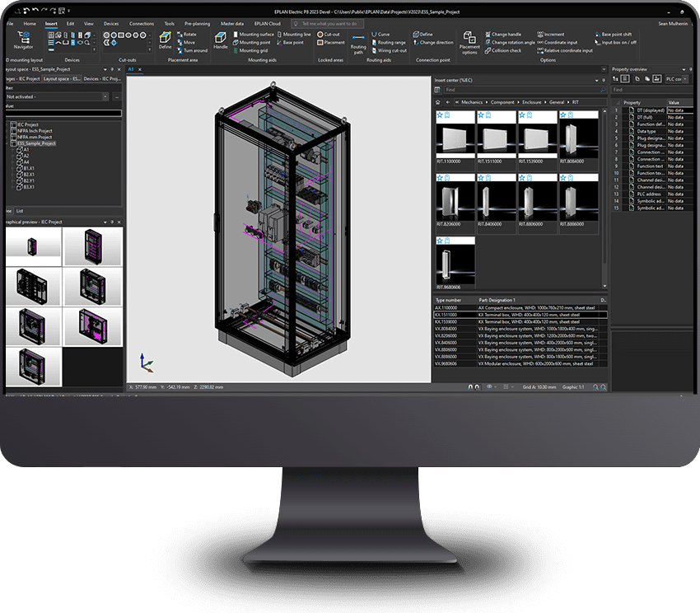Click Enclosure in the breadcrumb path
The width and height of the screenshot is (700, 613).
[x=532, y=102]
